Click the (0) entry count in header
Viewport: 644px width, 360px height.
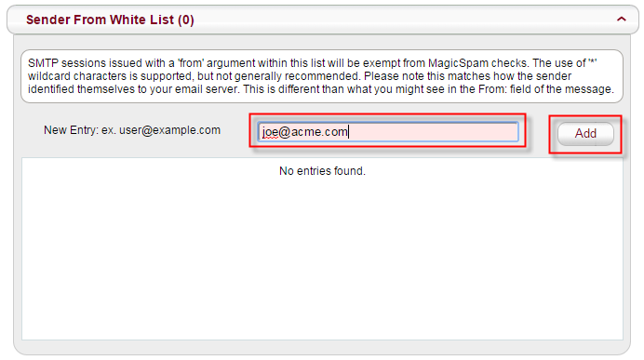pyautogui.click(x=185, y=20)
